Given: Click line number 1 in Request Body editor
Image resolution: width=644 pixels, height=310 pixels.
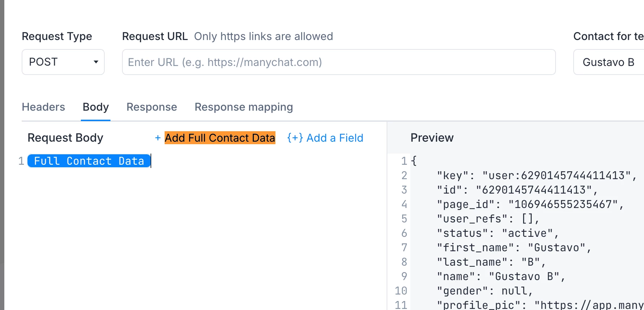Looking at the screenshot, I should (x=21, y=161).
